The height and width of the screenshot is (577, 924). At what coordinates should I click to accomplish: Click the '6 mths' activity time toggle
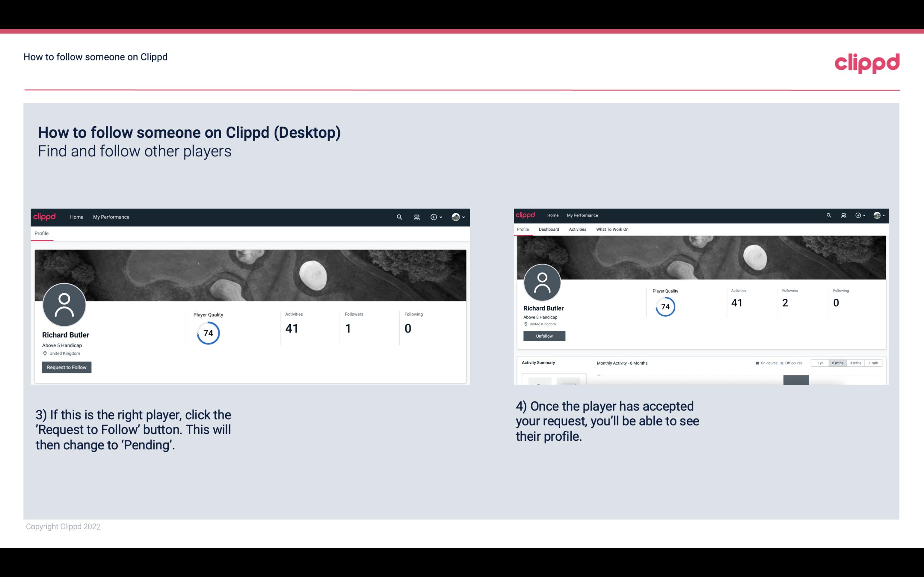[x=838, y=363]
